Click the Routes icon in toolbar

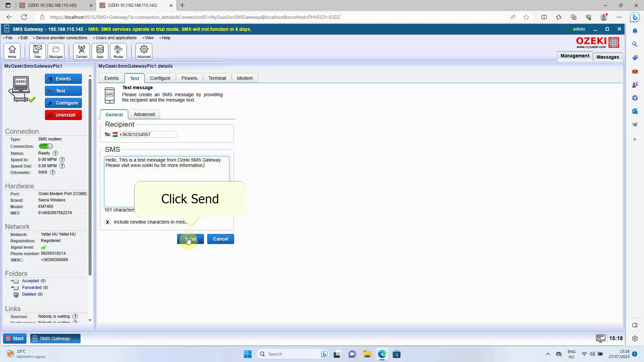(x=118, y=50)
